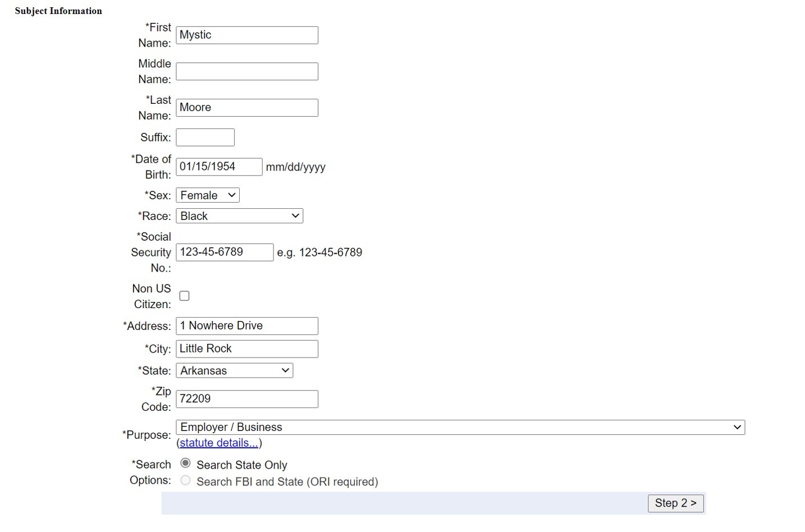Check the Non US Citizen checkbox
Image resolution: width=805 pixels, height=532 pixels.
click(184, 296)
